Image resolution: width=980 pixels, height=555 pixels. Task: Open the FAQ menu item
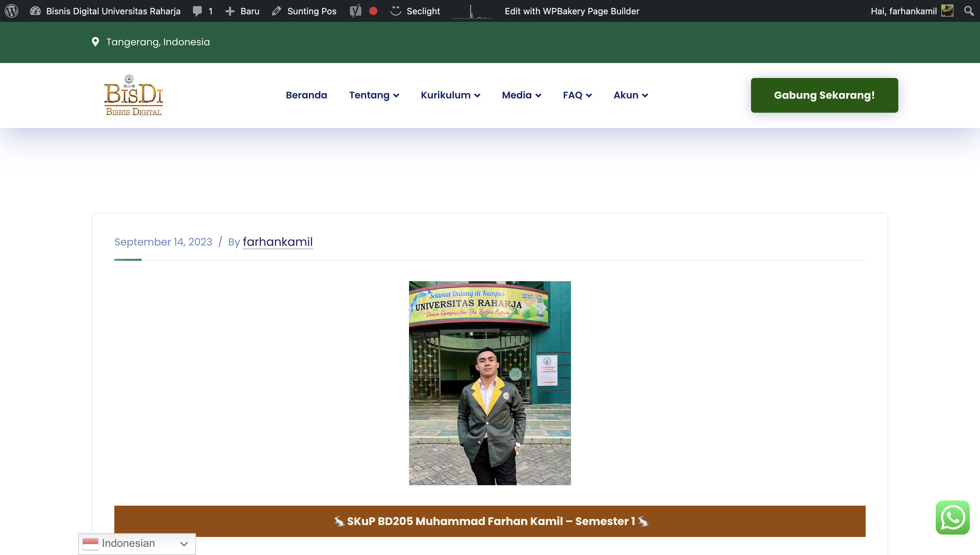[572, 95]
